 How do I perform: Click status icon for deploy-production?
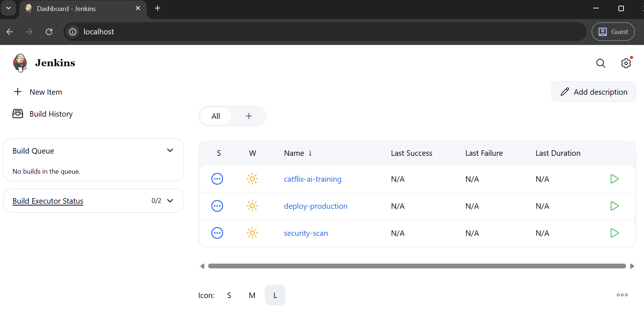[x=217, y=206]
